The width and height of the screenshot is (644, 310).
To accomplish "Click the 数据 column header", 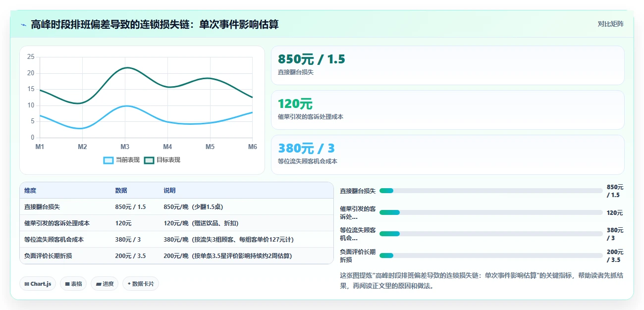I will click(x=121, y=191).
